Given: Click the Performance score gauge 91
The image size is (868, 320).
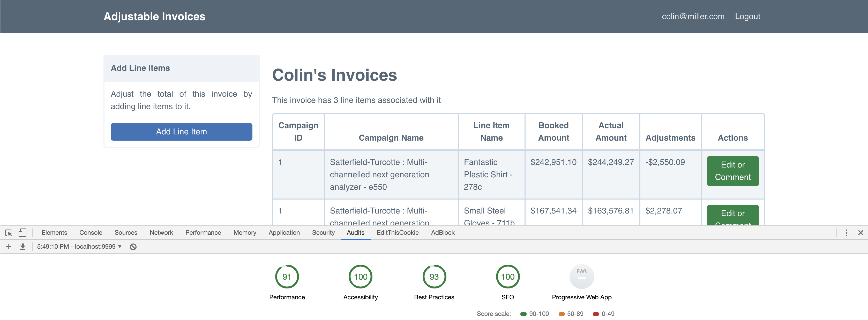Looking at the screenshot, I should 287,277.
